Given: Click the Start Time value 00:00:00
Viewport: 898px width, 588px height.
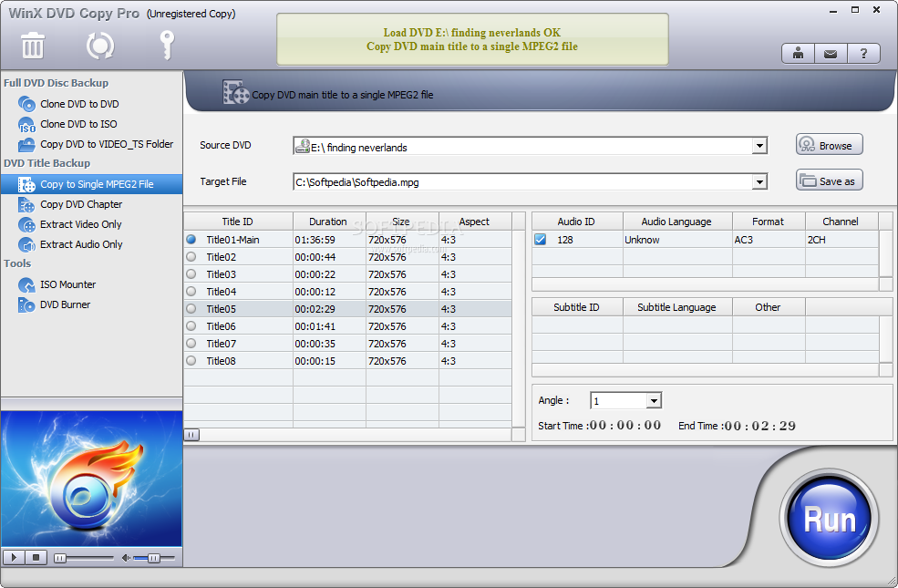Looking at the screenshot, I should pos(624,426).
